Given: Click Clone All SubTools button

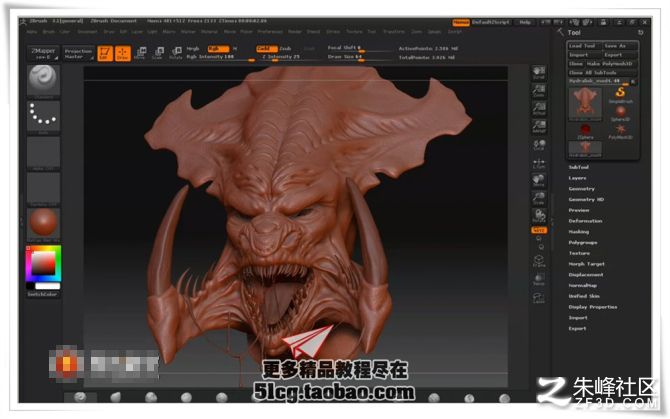Looking at the screenshot, I should click(x=602, y=73).
